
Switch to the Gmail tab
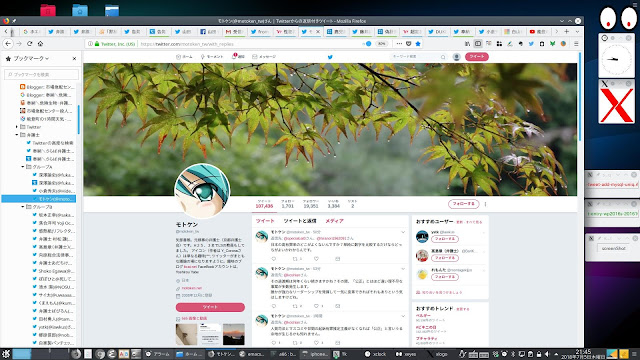coord(235,31)
